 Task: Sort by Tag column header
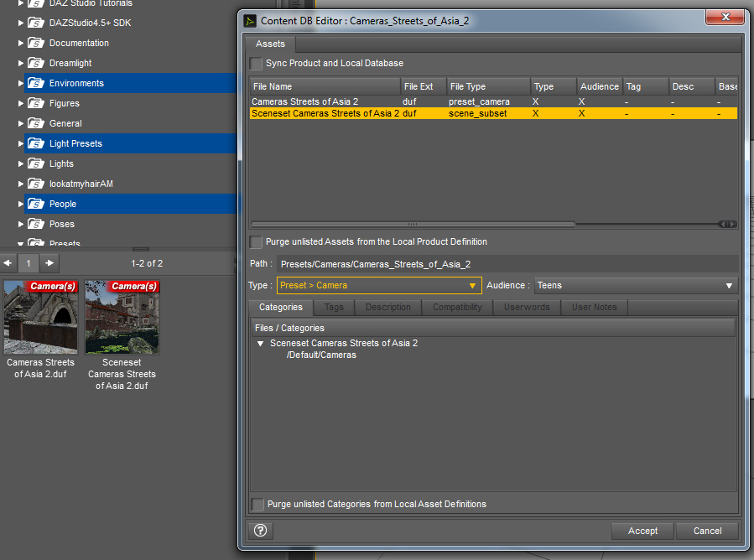(x=645, y=86)
